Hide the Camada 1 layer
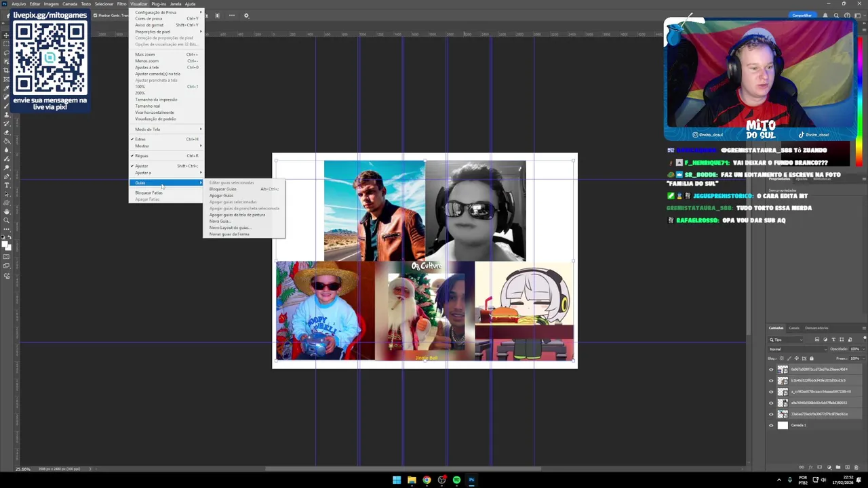868x488 pixels. click(771, 426)
